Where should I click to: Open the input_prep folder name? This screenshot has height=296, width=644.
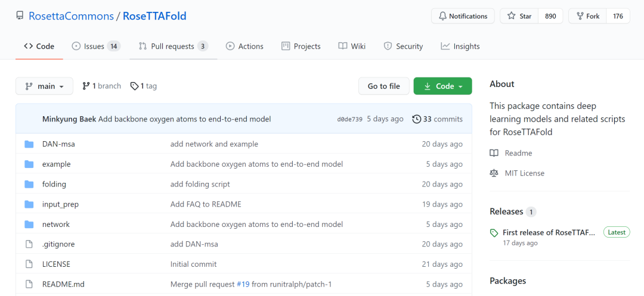60,204
